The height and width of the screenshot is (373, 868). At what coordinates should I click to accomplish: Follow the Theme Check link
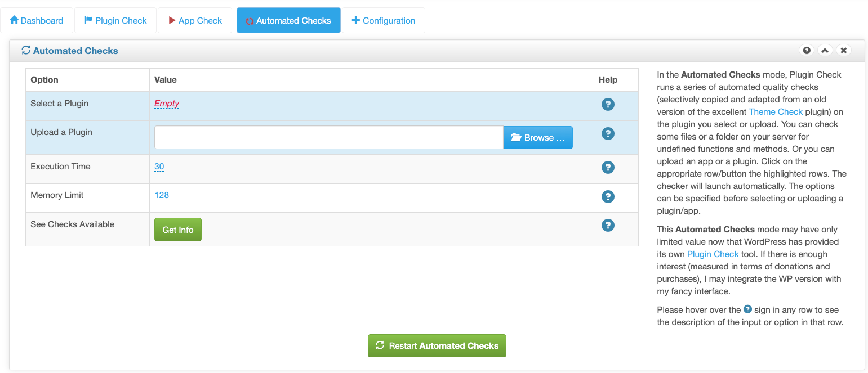[776, 111]
